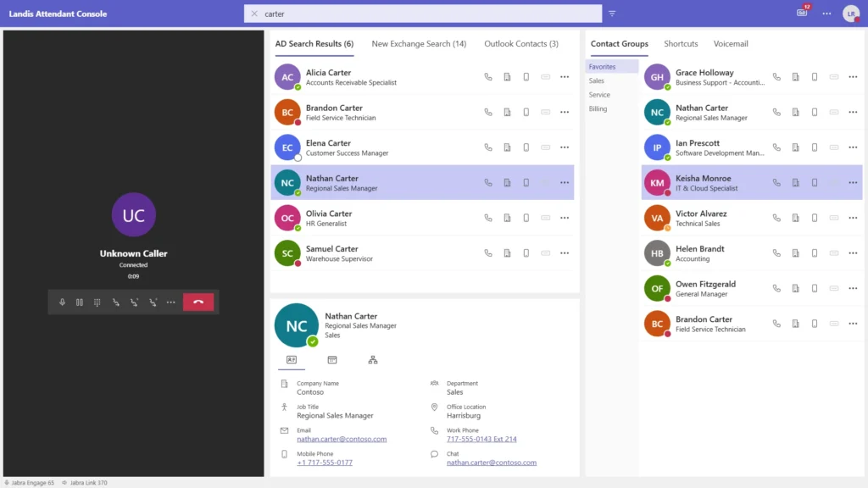The width and height of the screenshot is (868, 488).
Task: Open the org chart tab in contact details
Action: point(373,359)
